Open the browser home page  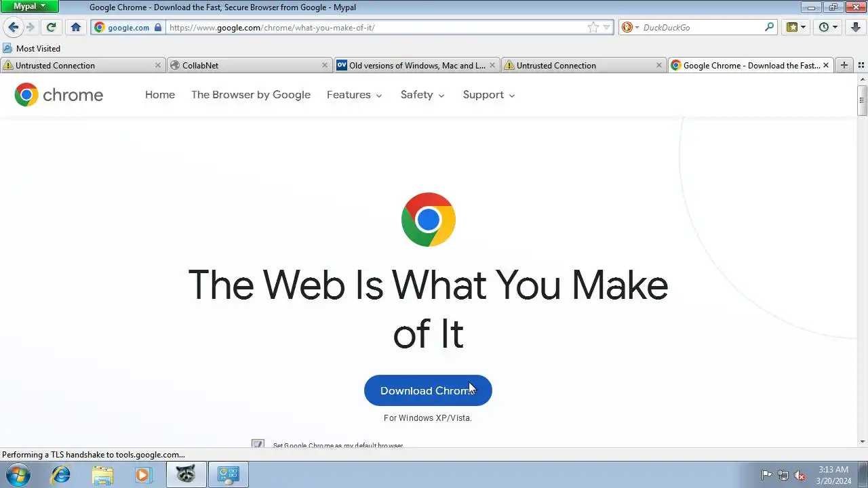point(75,27)
